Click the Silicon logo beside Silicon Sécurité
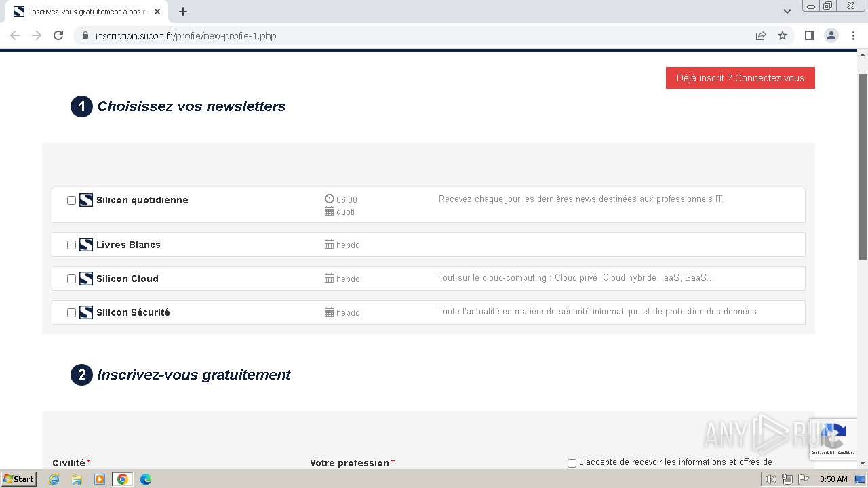 click(86, 312)
